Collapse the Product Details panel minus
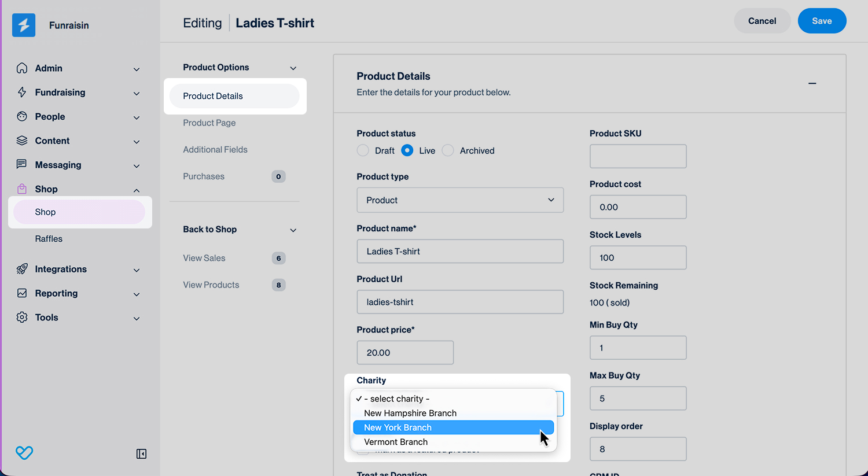 tap(812, 83)
